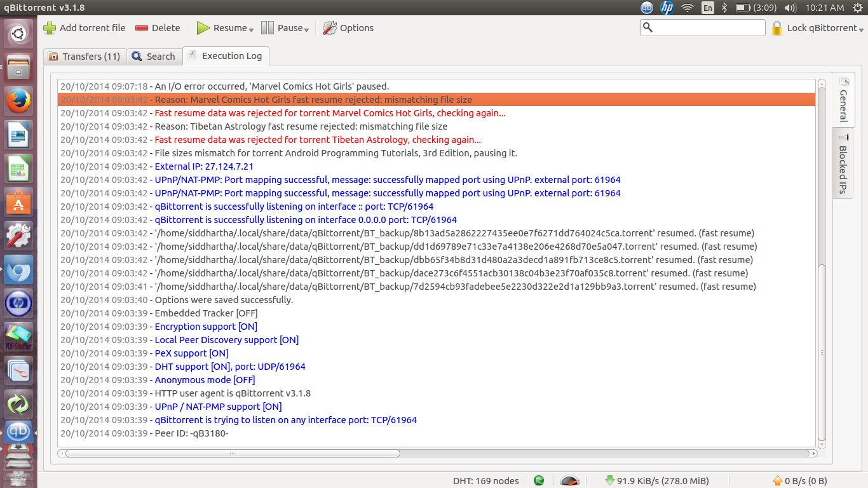868x488 pixels.
Task: Launch Firefox from the dock
Action: pos(18,100)
